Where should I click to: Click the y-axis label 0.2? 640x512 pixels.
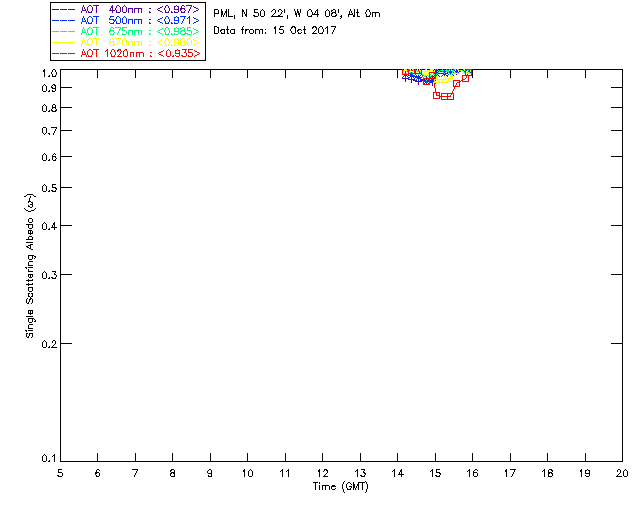tap(49, 345)
